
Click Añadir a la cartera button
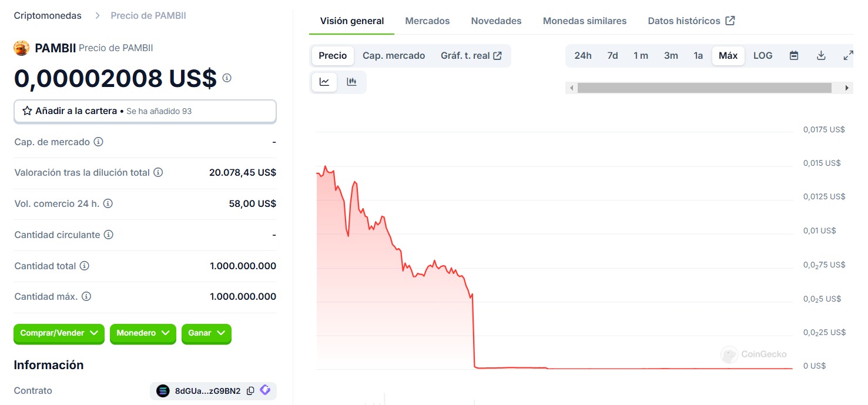click(145, 111)
